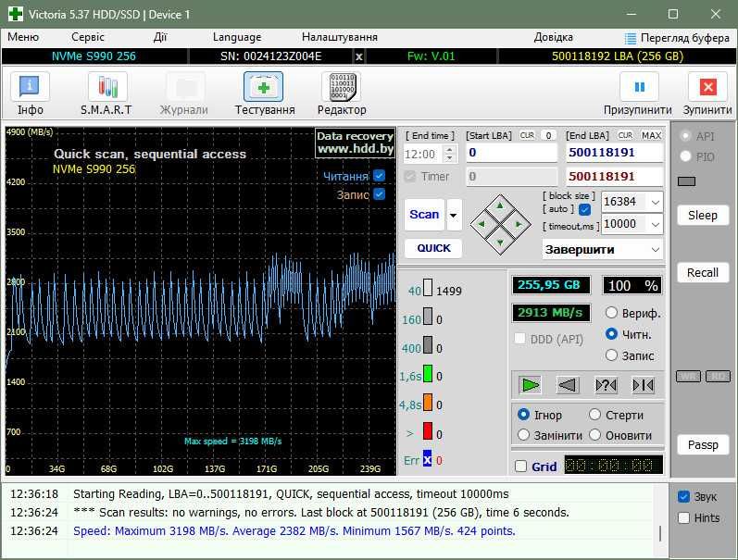Select the Ігнор error action radio
The image size is (738, 560).
pos(523,414)
